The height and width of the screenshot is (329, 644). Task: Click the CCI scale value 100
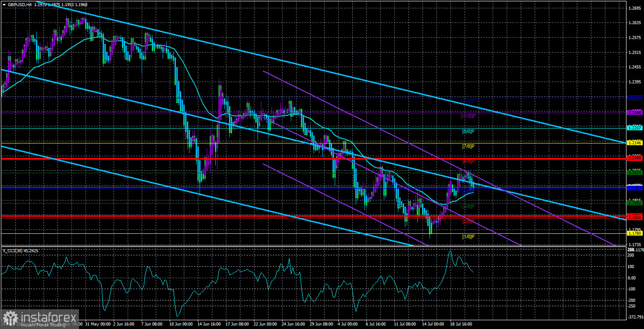tap(631, 266)
